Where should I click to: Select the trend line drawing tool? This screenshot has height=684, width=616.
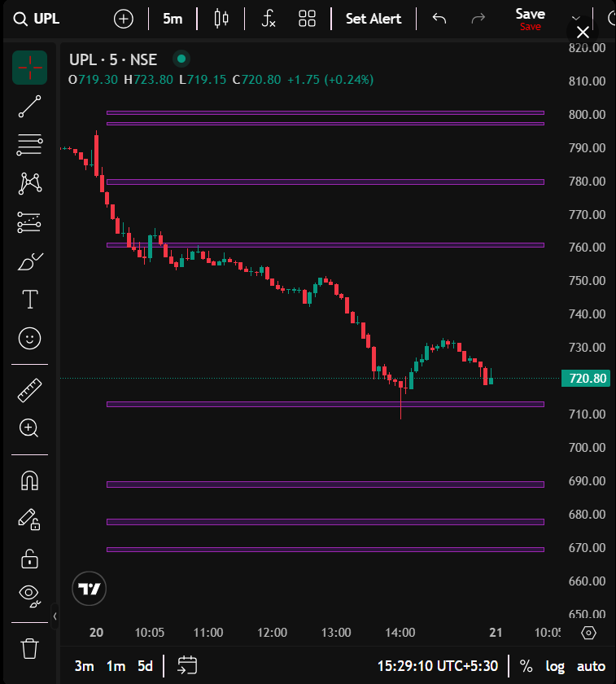29,107
